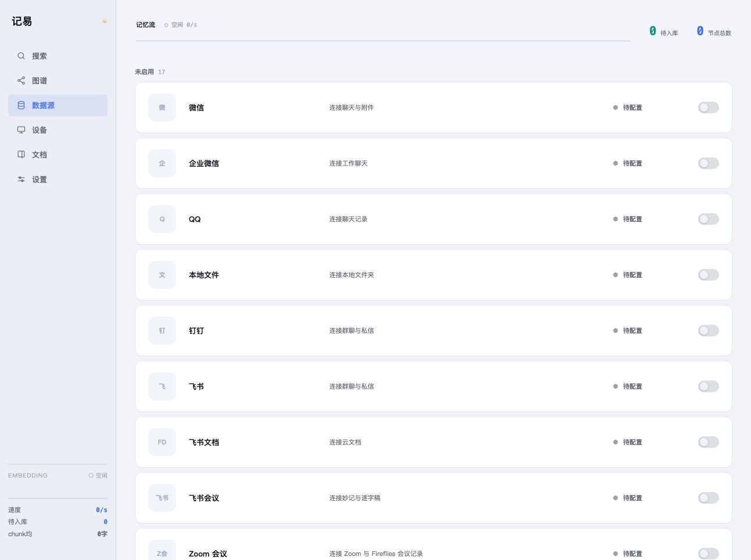Click the 钉钉 source name
Image resolution: width=751 pixels, height=560 pixels.
[196, 331]
